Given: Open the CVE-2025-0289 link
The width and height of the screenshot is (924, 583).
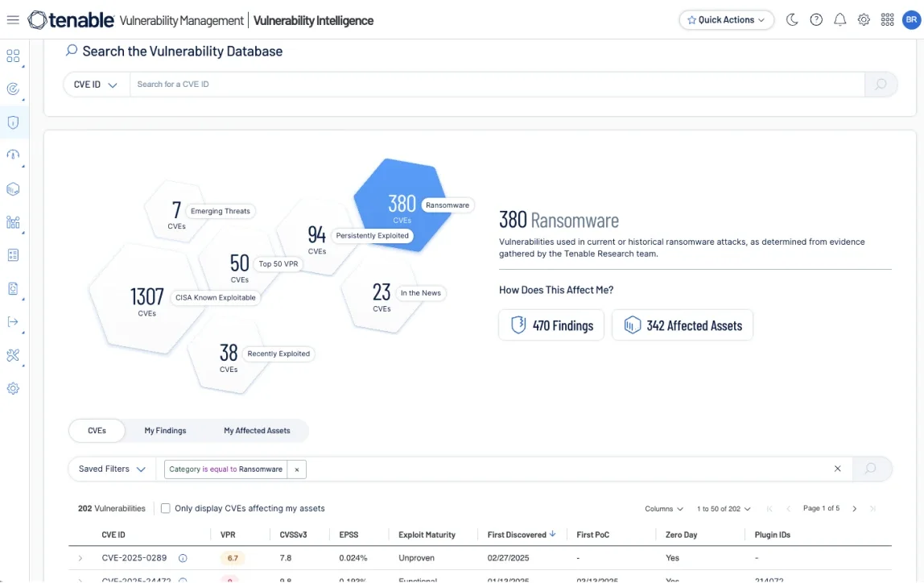Looking at the screenshot, I should tap(134, 558).
